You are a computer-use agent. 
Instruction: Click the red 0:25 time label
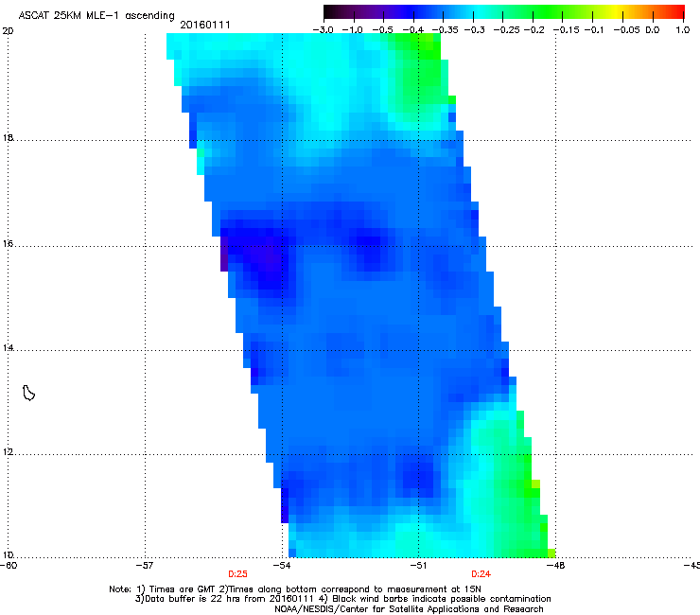pos(237,574)
